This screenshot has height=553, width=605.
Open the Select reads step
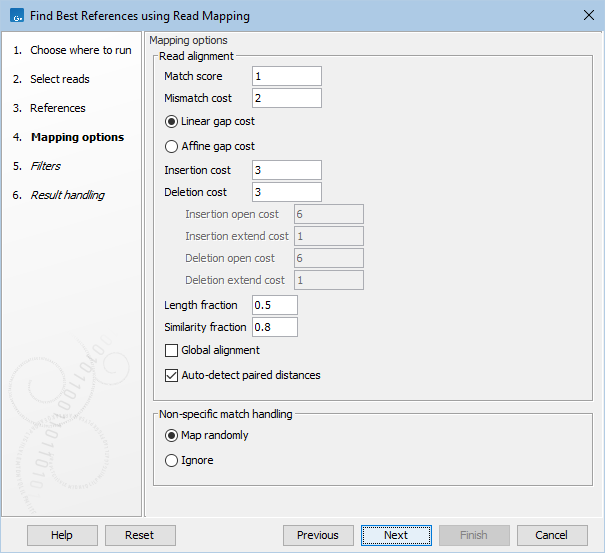[x=59, y=79]
